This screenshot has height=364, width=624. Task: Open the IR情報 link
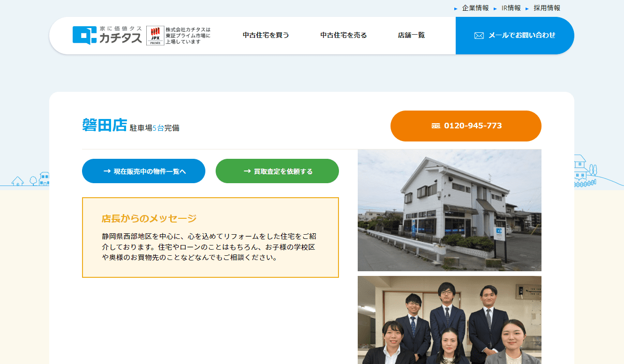click(x=511, y=8)
